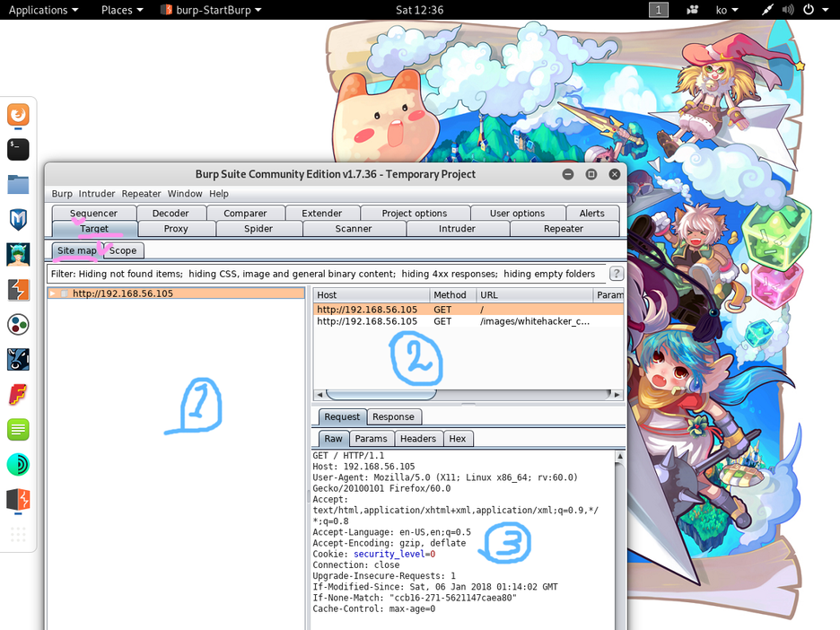Image resolution: width=840 pixels, height=630 pixels.
Task: Switch to the Proxy tab
Action: tap(176, 229)
